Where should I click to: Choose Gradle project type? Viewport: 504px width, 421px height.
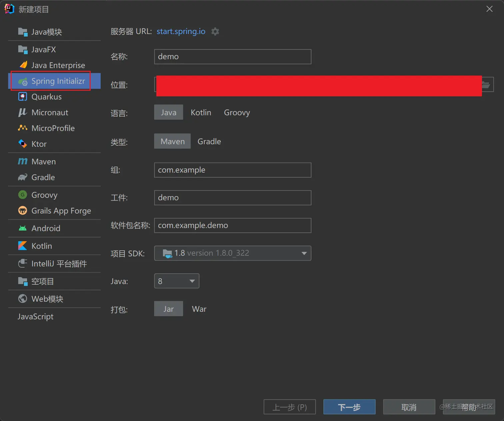click(209, 141)
